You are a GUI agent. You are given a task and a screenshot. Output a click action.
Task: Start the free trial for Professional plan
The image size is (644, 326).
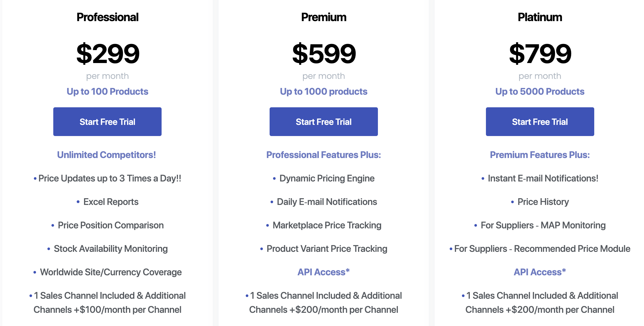tap(107, 122)
